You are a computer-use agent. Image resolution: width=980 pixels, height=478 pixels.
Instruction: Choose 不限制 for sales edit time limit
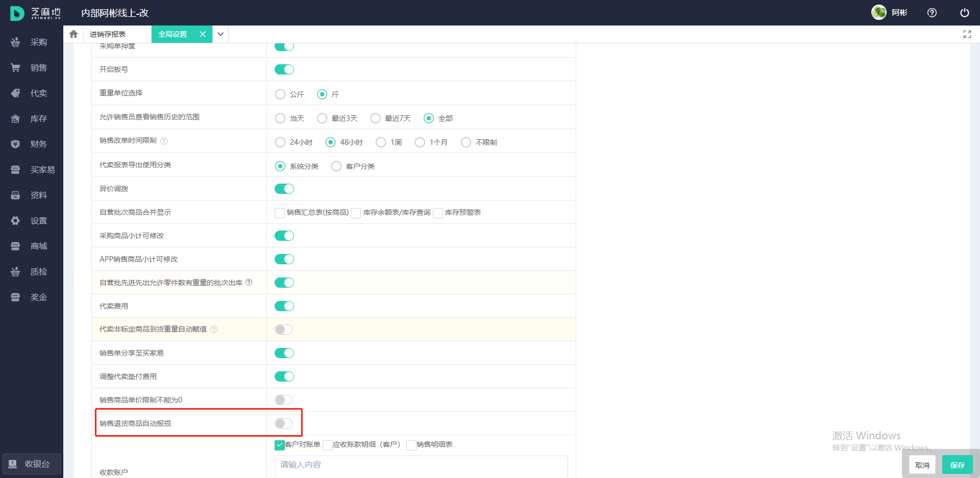(x=466, y=142)
